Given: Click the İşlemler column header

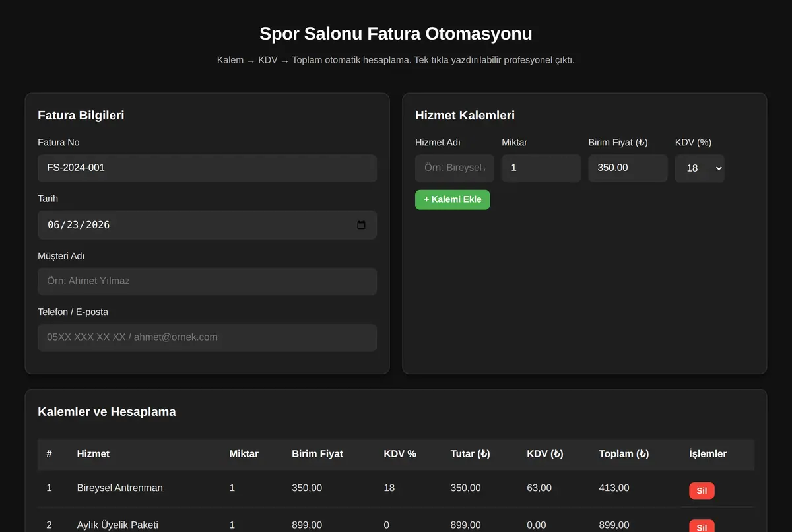Looking at the screenshot, I should (x=708, y=454).
